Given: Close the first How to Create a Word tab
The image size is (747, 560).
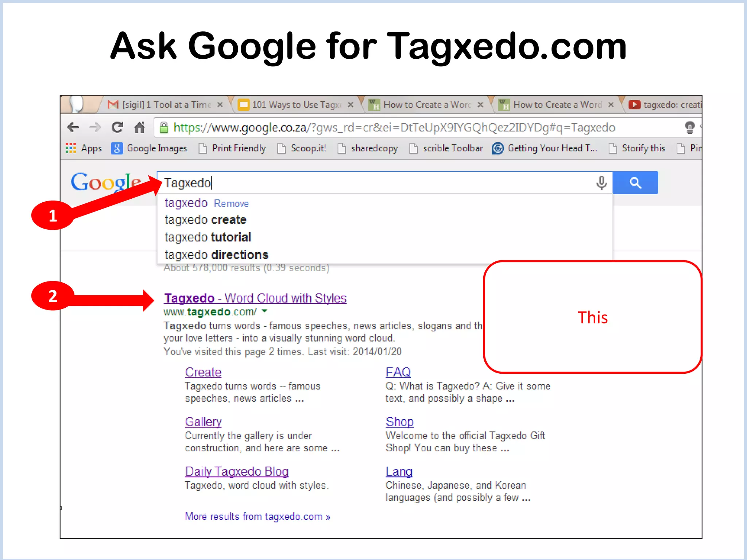Looking at the screenshot, I should (x=480, y=105).
